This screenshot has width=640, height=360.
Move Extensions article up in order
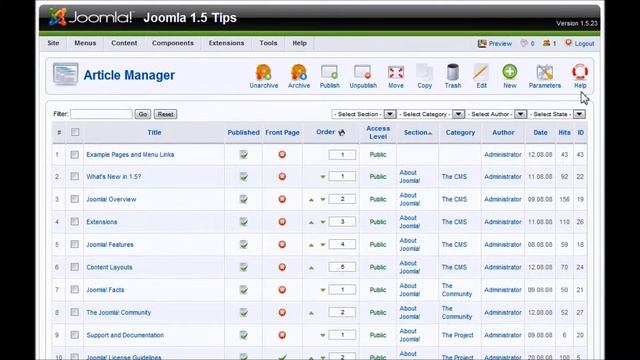[x=311, y=222]
